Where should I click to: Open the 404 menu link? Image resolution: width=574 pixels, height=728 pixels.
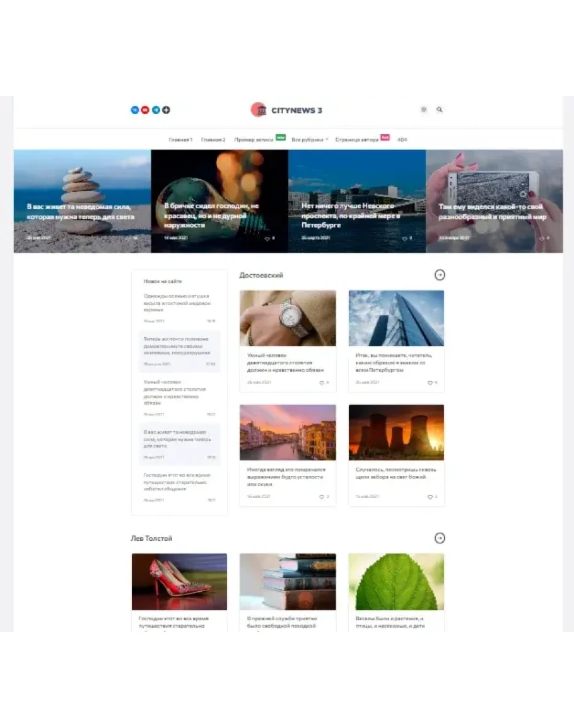(402, 139)
